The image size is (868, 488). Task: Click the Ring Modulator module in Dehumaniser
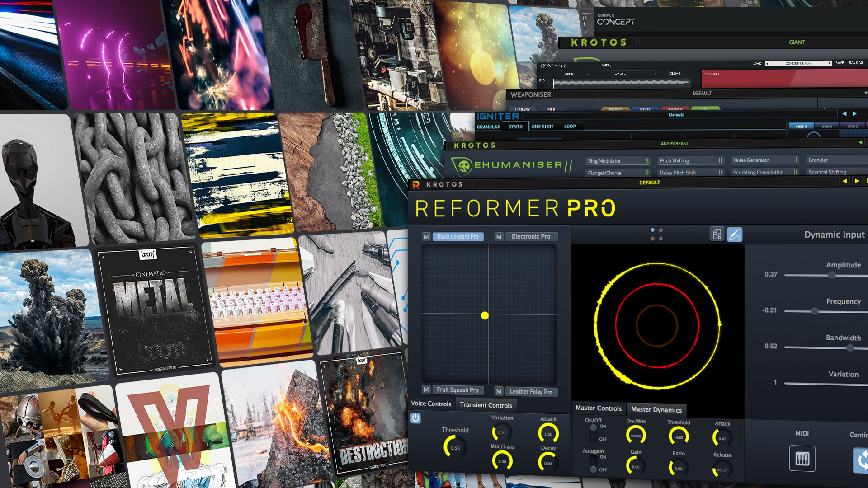point(618,160)
